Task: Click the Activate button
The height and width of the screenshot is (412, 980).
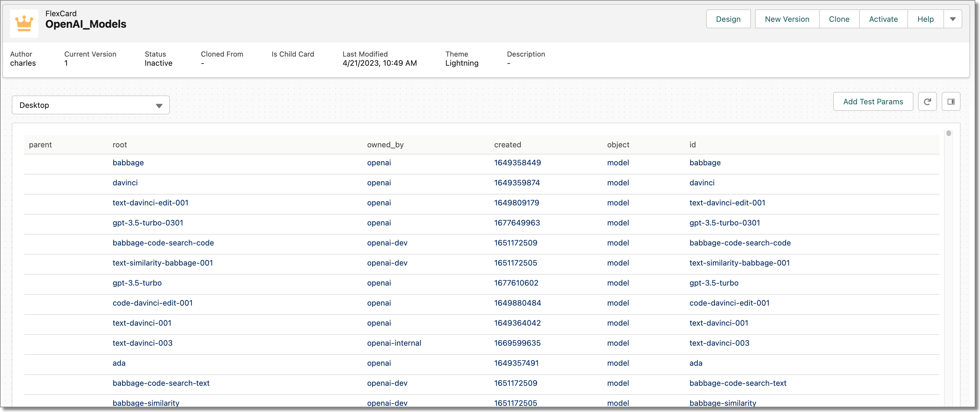Action: [x=883, y=19]
